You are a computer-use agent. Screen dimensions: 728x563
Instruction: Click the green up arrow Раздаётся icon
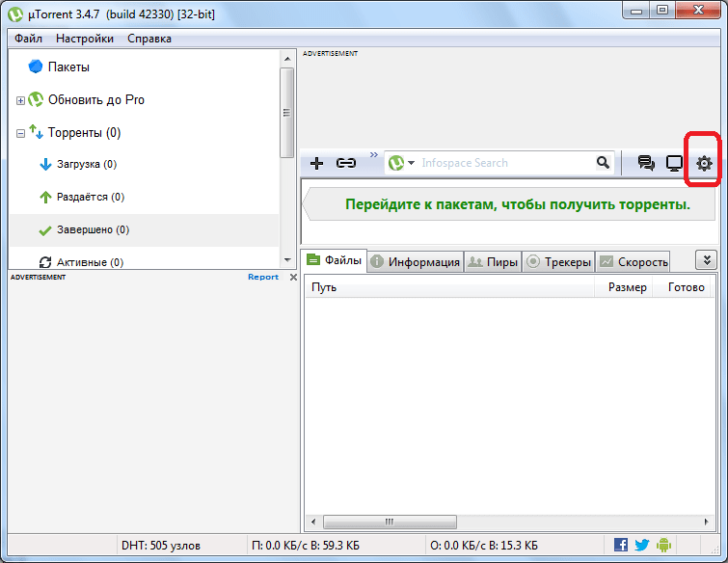(x=45, y=198)
